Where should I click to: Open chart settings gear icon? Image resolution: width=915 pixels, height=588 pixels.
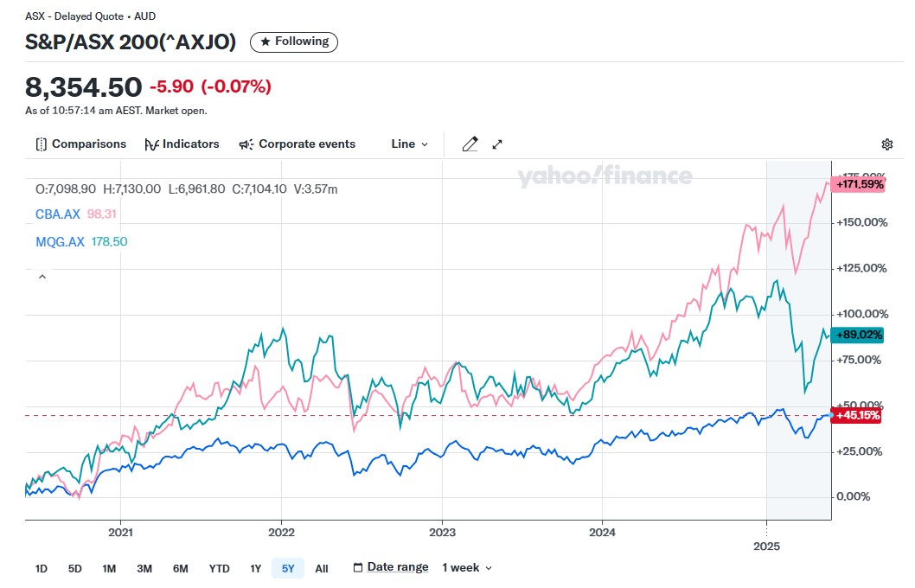886,144
